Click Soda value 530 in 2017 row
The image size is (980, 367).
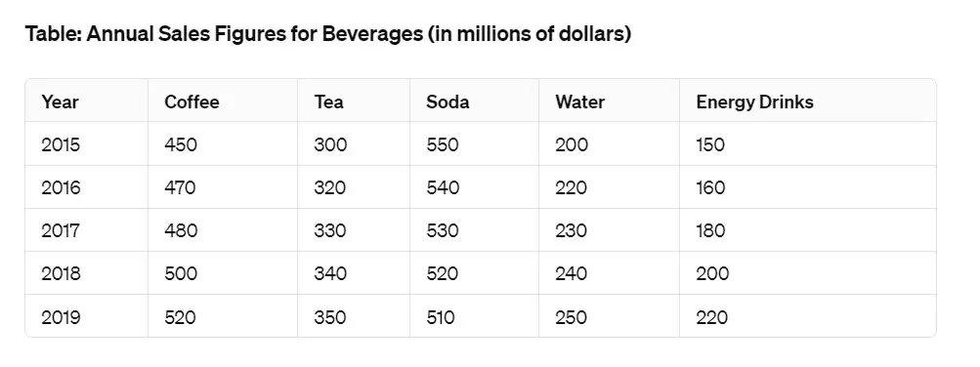[x=443, y=231]
